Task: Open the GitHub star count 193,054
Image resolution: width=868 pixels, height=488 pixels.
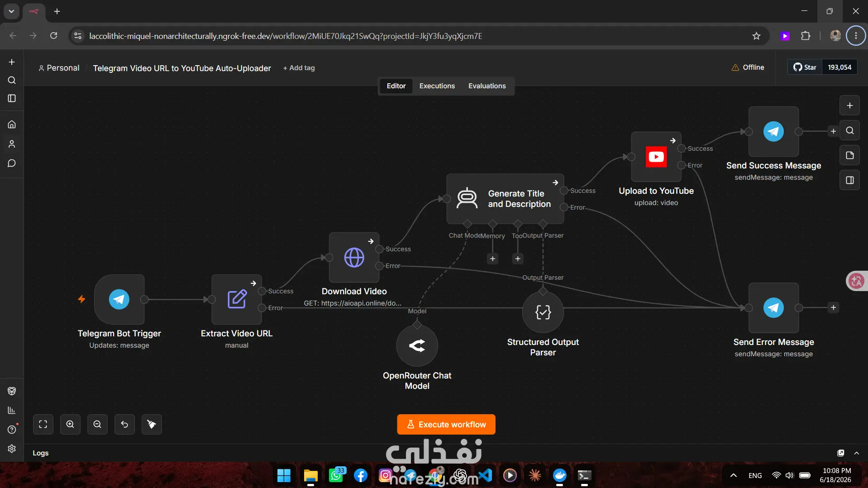Action: pyautogui.click(x=839, y=67)
